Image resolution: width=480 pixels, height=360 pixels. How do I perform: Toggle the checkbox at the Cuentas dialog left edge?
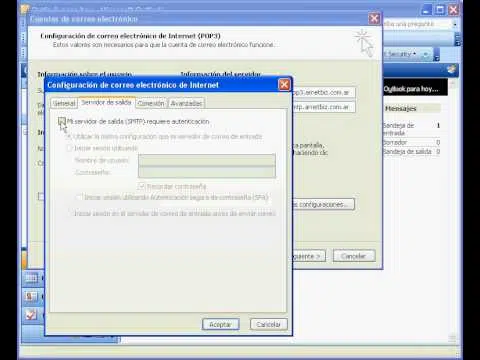(41, 196)
